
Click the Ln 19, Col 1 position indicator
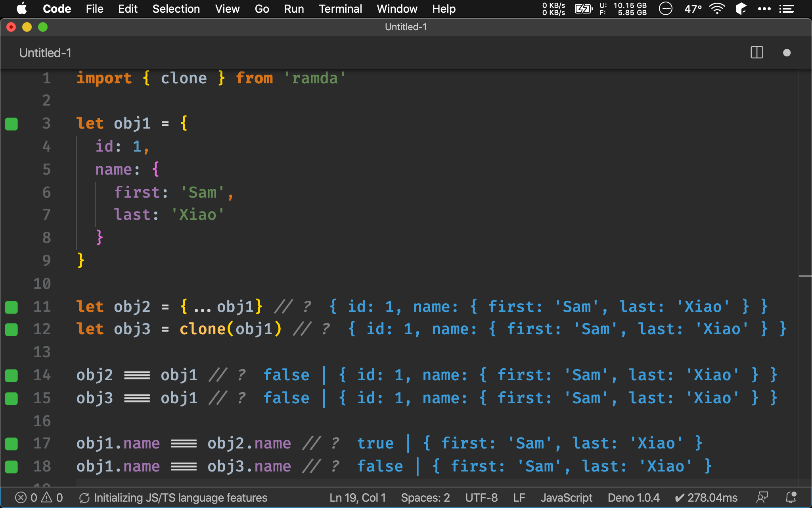point(358,498)
